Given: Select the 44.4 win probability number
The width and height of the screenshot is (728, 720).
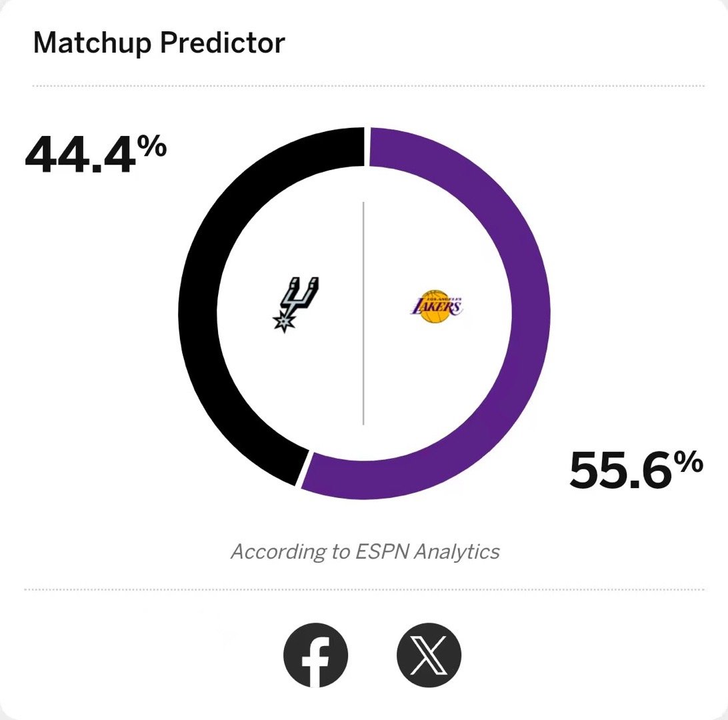Looking at the screenshot, I should pos(81,155).
